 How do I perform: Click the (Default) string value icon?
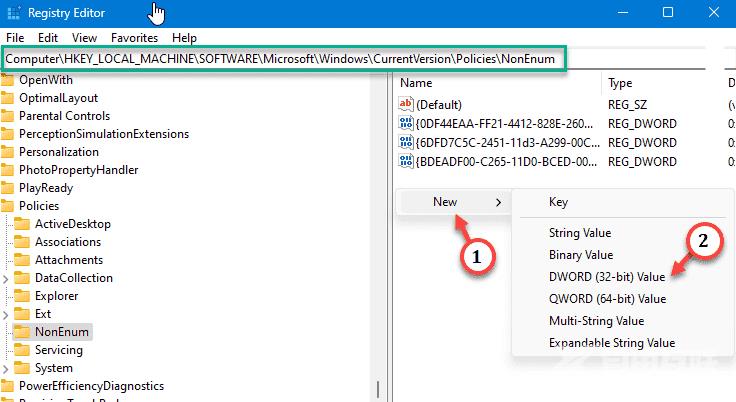click(x=406, y=104)
